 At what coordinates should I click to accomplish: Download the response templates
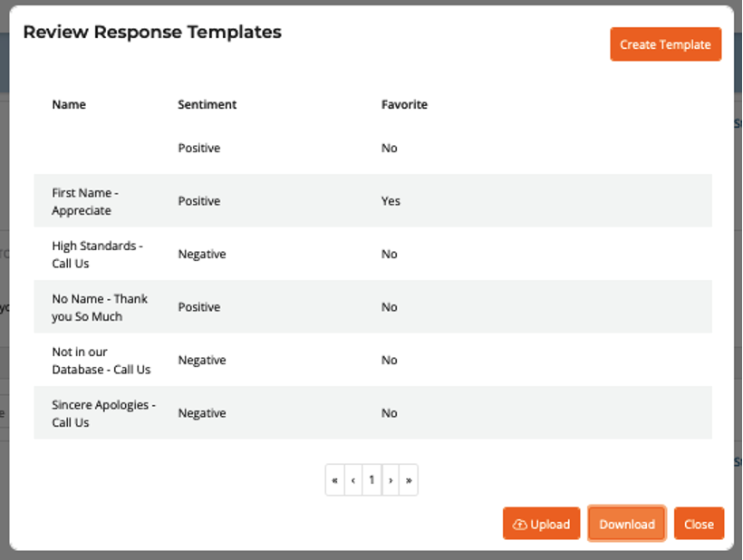[626, 524]
